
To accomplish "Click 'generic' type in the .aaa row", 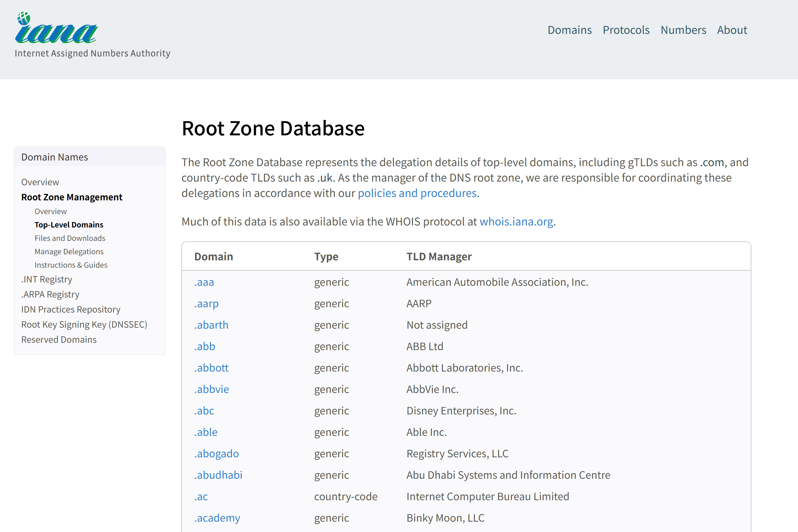I will [x=331, y=282].
